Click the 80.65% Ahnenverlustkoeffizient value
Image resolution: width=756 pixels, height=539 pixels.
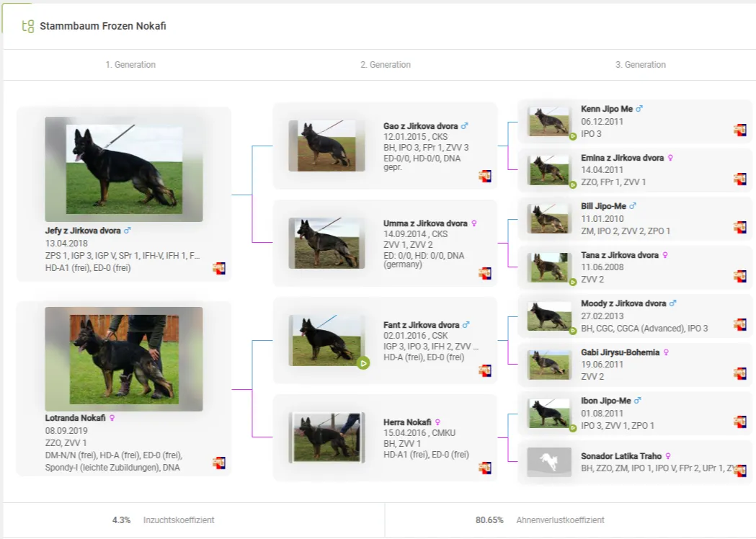coord(489,520)
